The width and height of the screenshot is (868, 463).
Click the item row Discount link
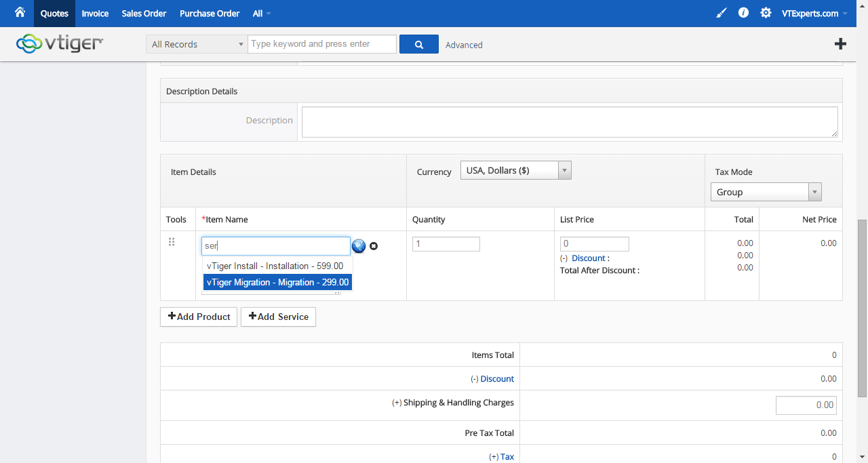(589, 258)
